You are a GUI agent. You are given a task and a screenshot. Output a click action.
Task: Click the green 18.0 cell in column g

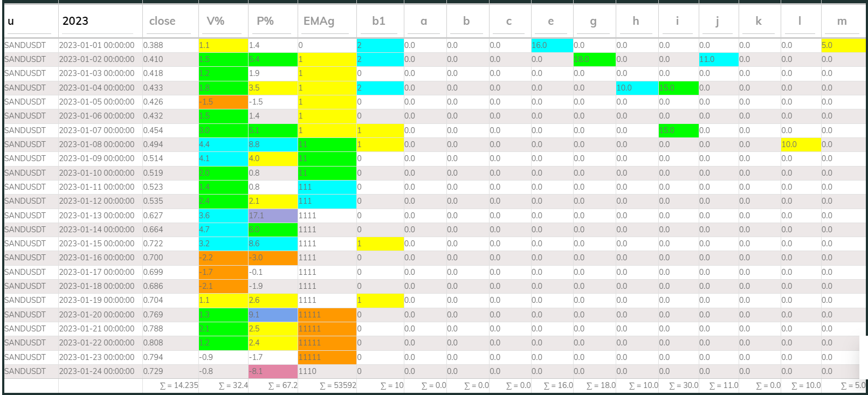pos(594,59)
